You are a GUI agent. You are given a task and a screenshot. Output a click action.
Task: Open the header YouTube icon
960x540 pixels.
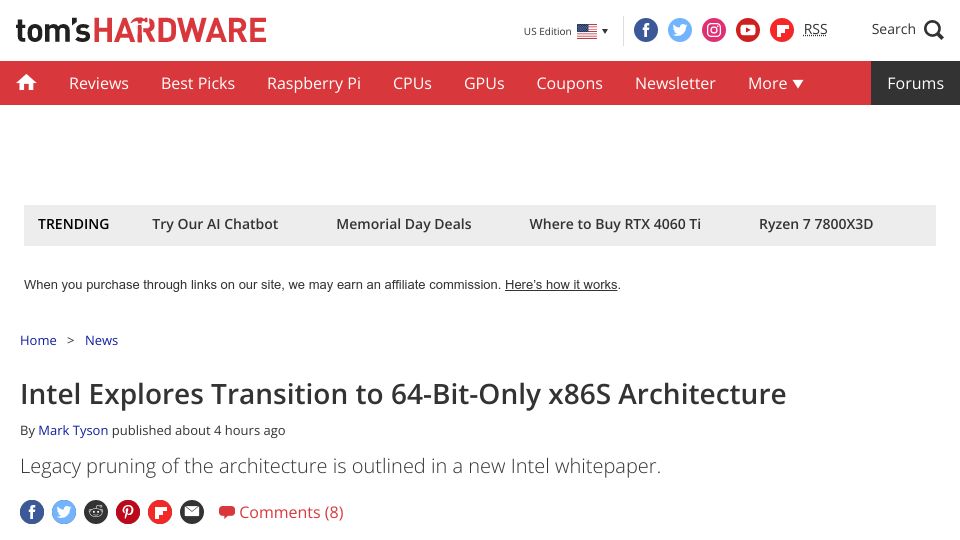coord(748,30)
